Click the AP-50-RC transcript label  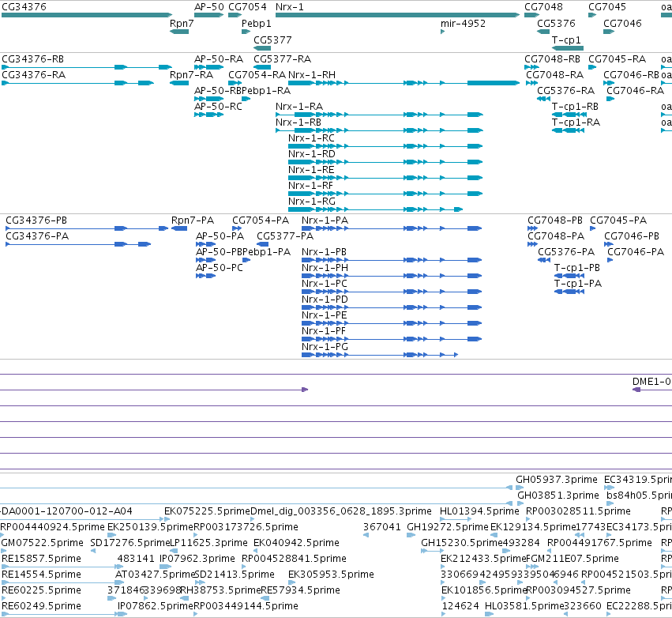218,106
